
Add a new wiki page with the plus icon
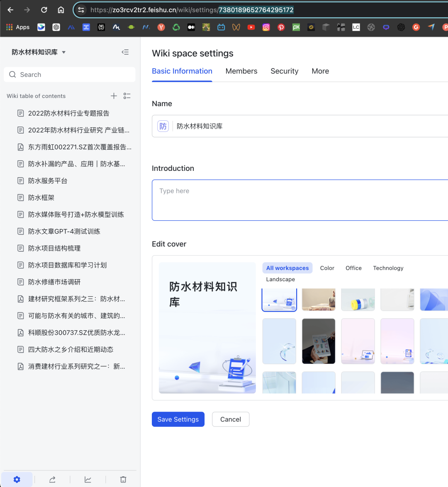(x=114, y=96)
